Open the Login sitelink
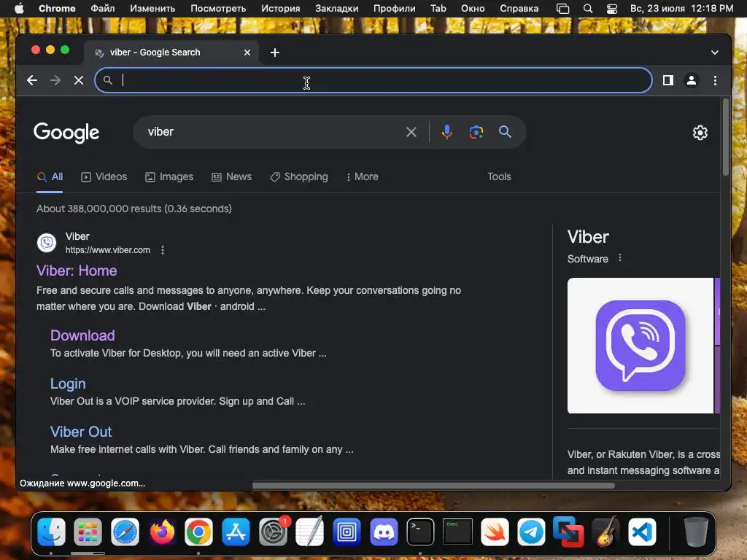This screenshot has height=560, width=747. 68,384
